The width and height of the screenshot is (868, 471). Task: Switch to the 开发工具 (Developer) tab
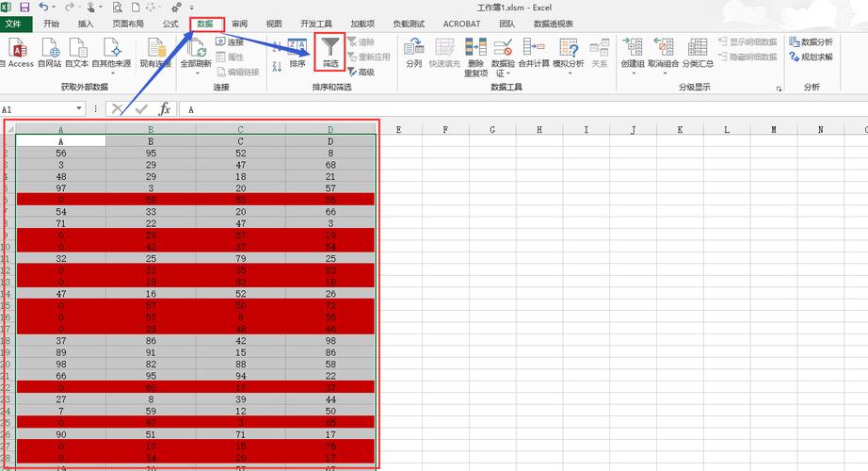coord(316,24)
